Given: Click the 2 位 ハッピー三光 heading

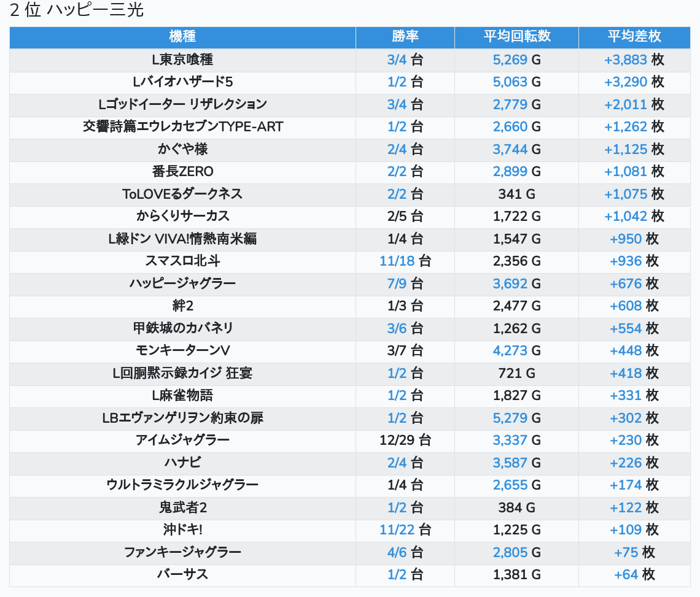Looking at the screenshot, I should (77, 10).
